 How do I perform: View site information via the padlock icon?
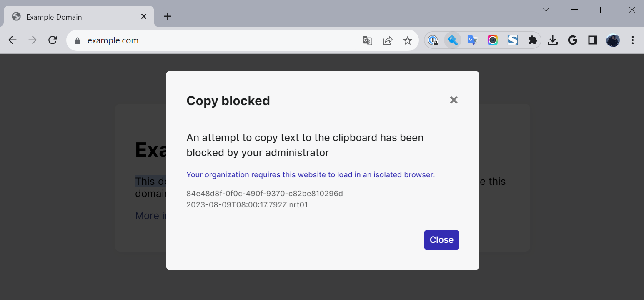click(78, 40)
